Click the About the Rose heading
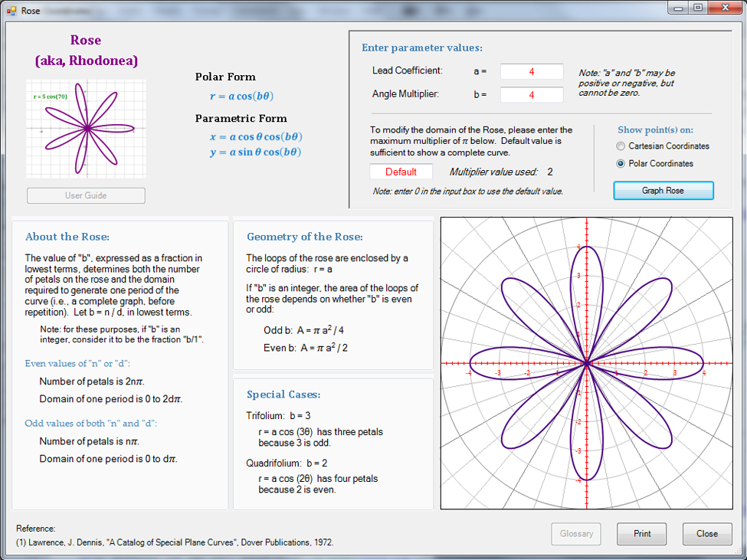Viewport: 747px width, 560px height. [x=67, y=237]
